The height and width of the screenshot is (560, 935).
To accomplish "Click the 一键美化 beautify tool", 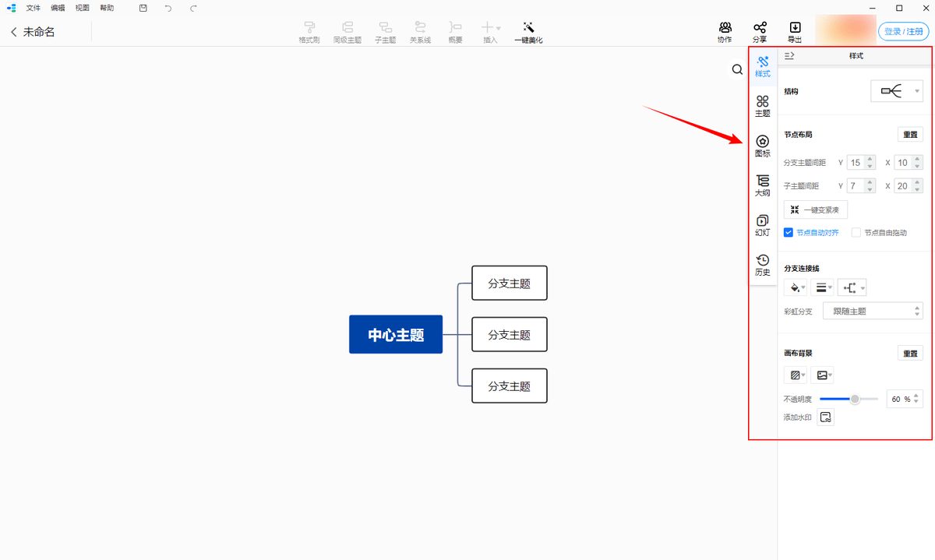I will [x=528, y=32].
